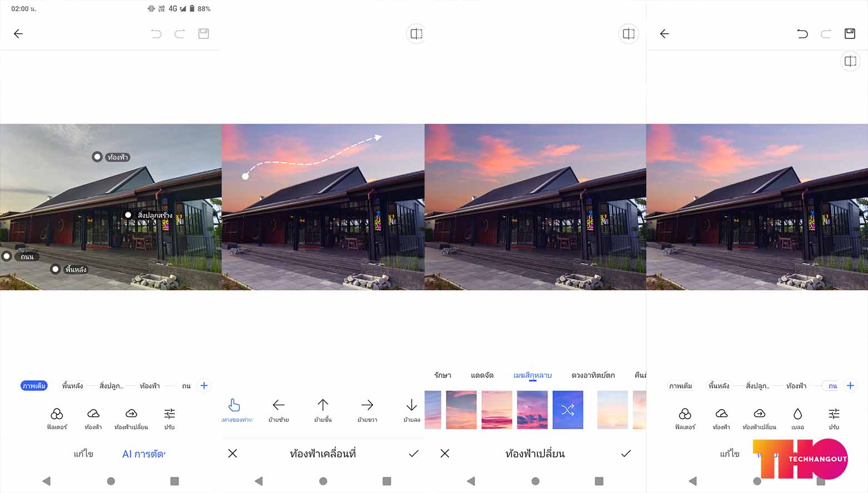
Task: Click the shuffle random sky icon
Action: click(568, 410)
